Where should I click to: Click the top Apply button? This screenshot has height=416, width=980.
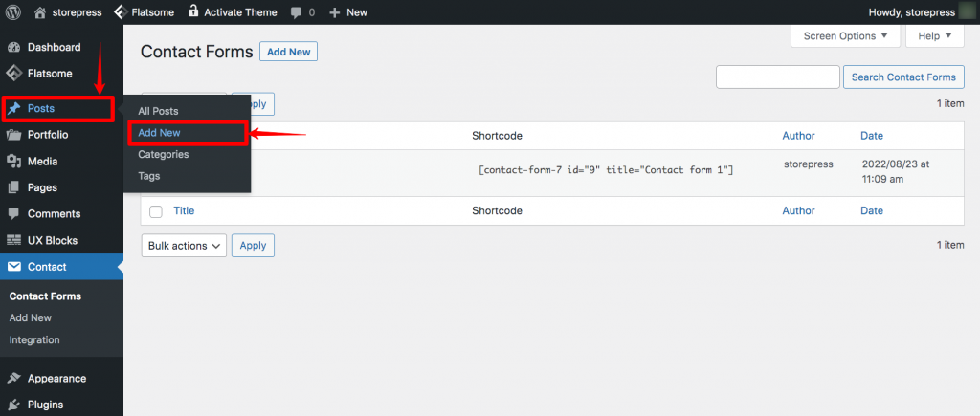click(x=253, y=104)
